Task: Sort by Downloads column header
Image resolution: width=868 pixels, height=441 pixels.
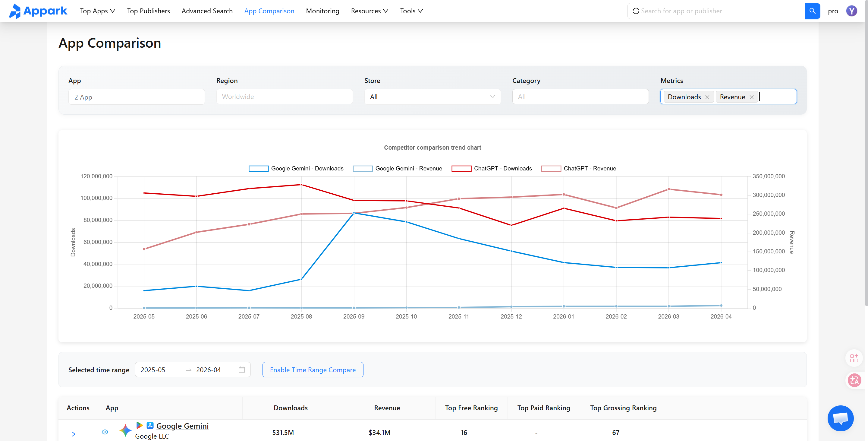Action: point(291,408)
